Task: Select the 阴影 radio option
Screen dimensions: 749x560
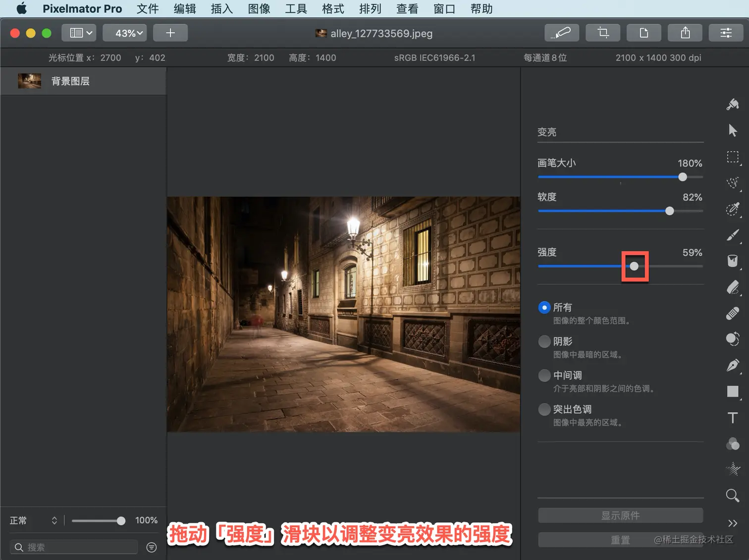Action: tap(544, 341)
